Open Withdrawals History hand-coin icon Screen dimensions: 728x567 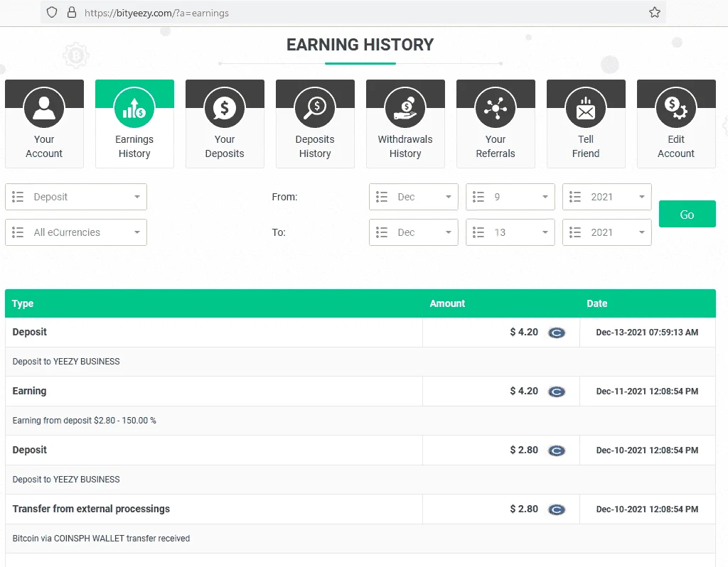405,108
